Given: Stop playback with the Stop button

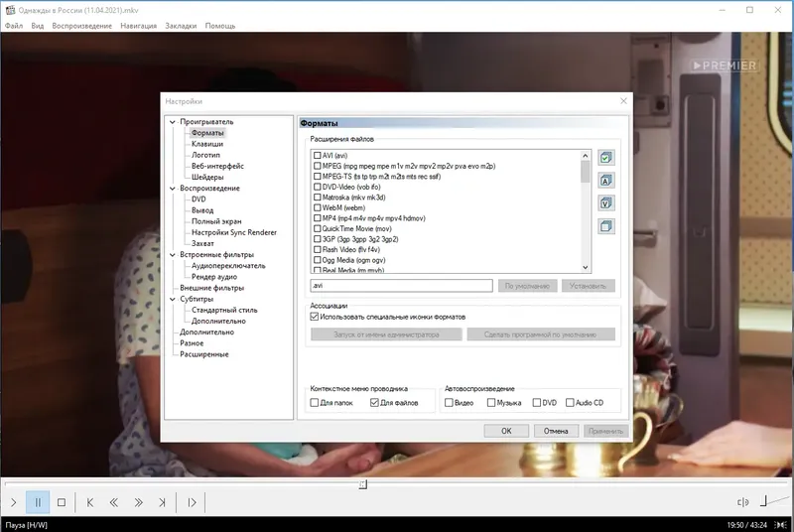Looking at the screenshot, I should click(62, 502).
